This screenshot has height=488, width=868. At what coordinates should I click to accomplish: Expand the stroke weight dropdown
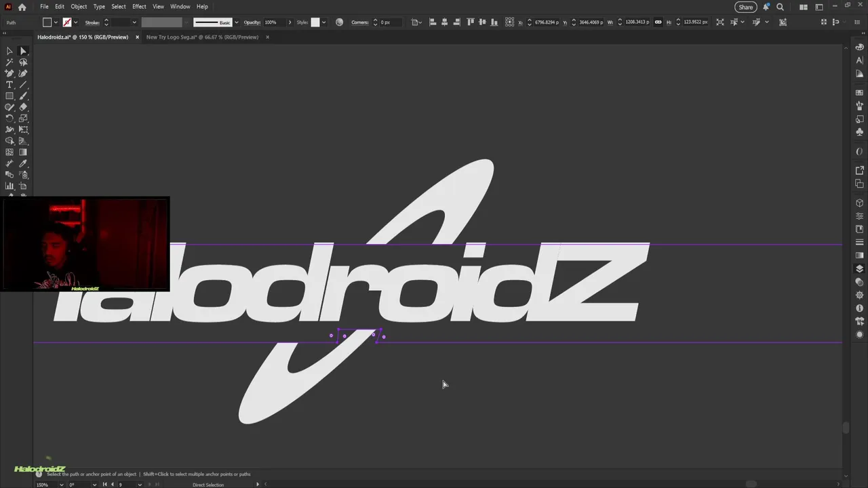[134, 22]
